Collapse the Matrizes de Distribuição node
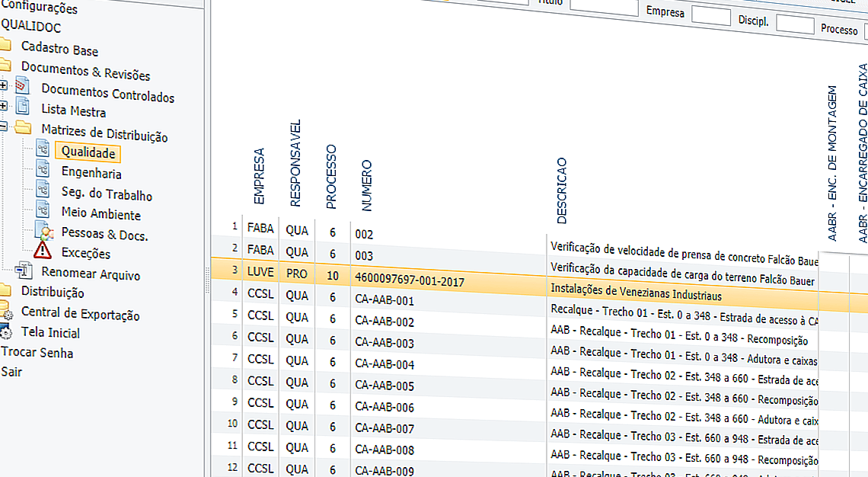This screenshot has height=477, width=868. click(x=2, y=126)
